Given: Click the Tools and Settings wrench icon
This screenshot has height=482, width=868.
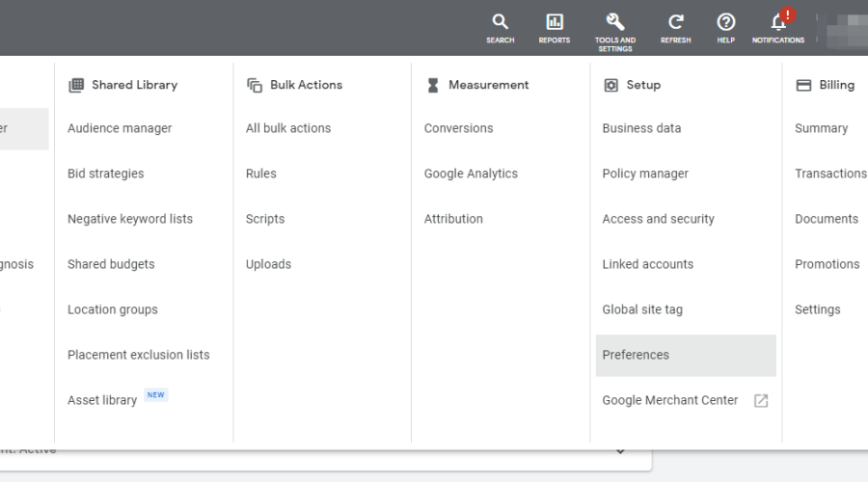Looking at the screenshot, I should tap(614, 22).
